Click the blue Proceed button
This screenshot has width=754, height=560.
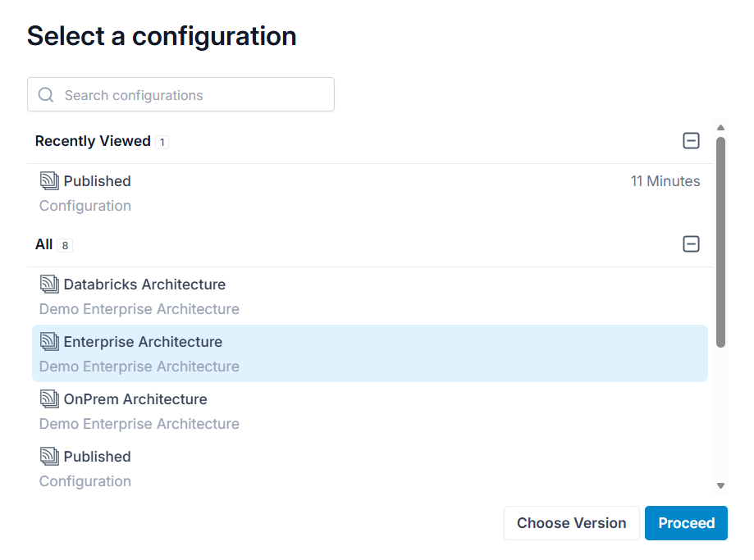[x=686, y=523]
